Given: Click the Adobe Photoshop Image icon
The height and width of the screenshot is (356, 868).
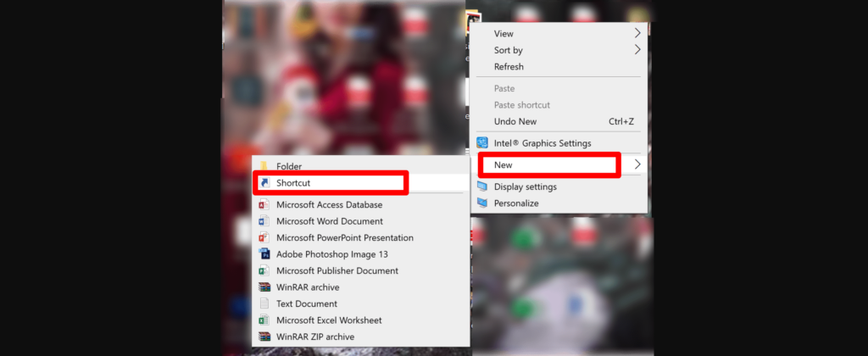Looking at the screenshot, I should [264, 254].
